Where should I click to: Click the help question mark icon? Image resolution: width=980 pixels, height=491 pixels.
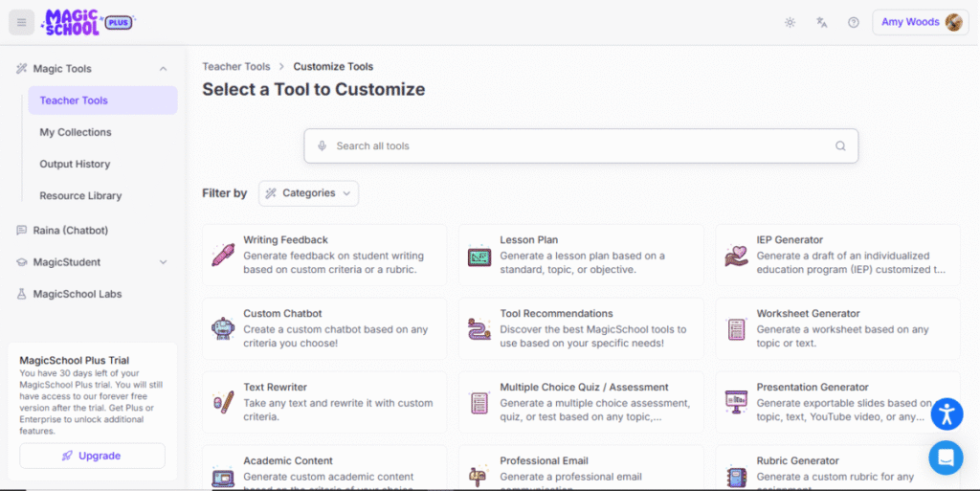pyautogui.click(x=854, y=22)
